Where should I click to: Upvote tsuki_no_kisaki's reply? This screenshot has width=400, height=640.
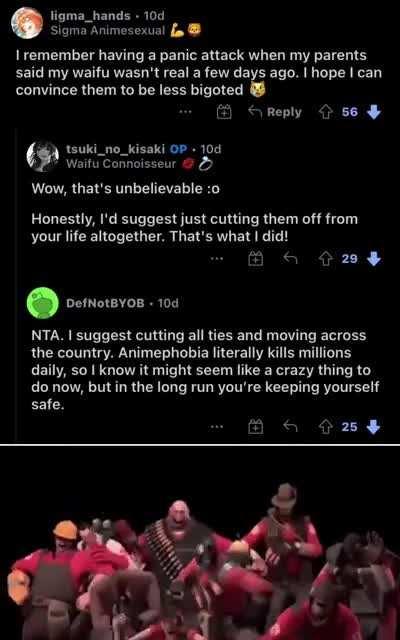pyautogui.click(x=326, y=258)
